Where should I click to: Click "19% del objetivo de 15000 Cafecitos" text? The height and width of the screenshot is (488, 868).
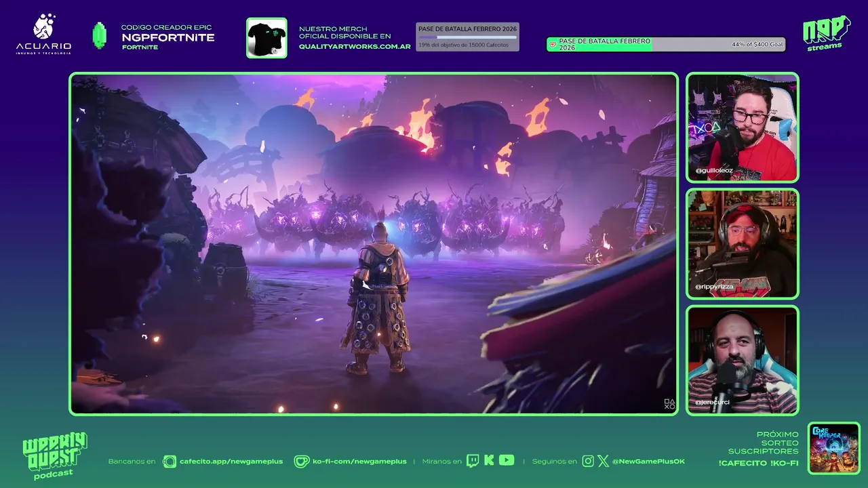(463, 45)
